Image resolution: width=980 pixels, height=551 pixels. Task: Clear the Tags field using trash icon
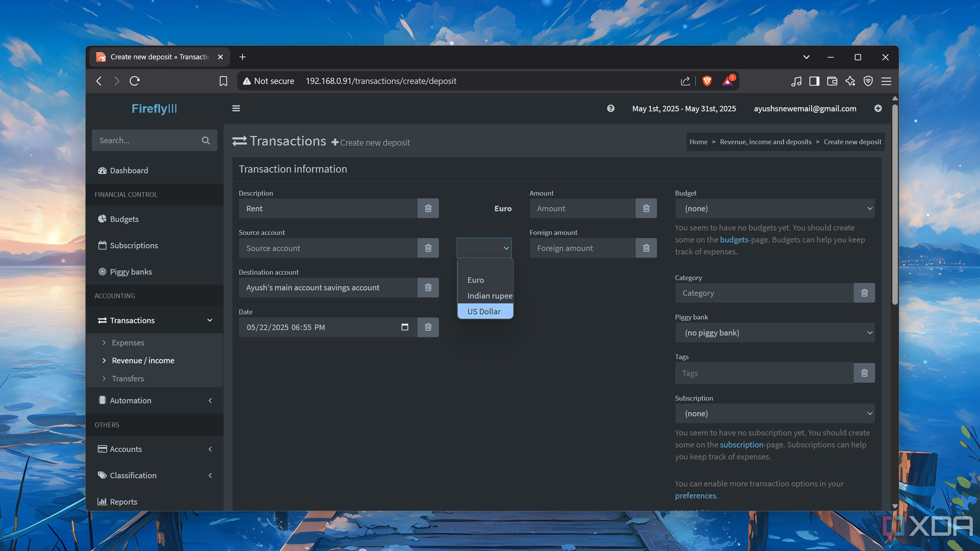[864, 373]
